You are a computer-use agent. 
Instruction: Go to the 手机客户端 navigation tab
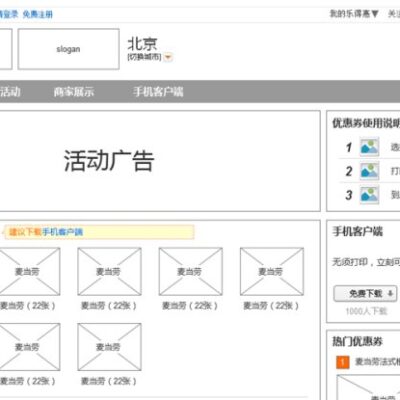[158, 92]
